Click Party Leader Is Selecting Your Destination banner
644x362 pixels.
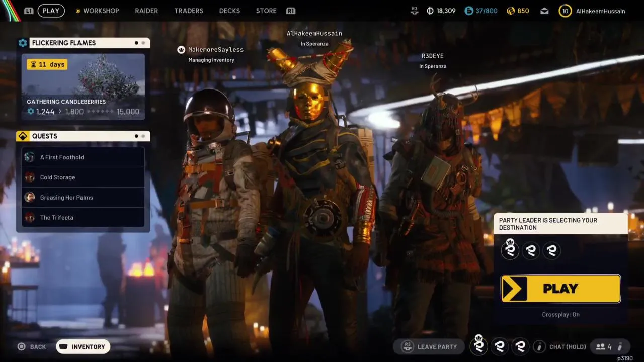pyautogui.click(x=560, y=224)
